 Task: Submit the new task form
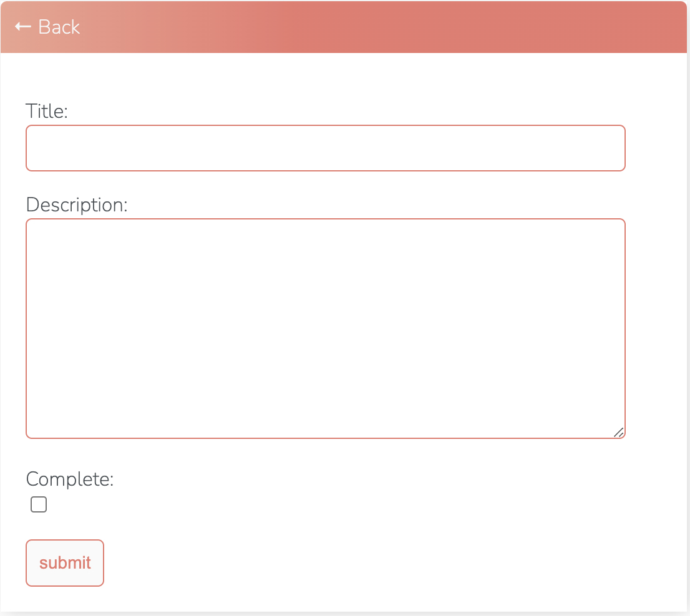64,562
